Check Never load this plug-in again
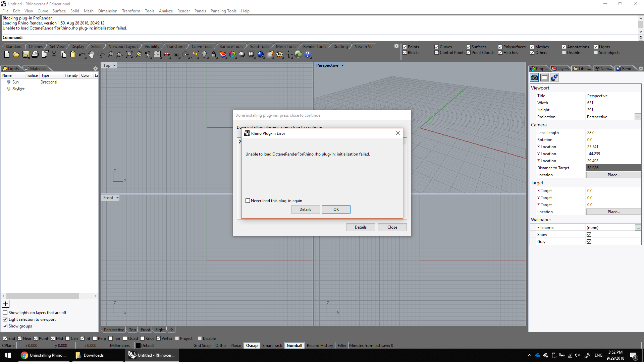This screenshot has height=362, width=644. (248, 201)
